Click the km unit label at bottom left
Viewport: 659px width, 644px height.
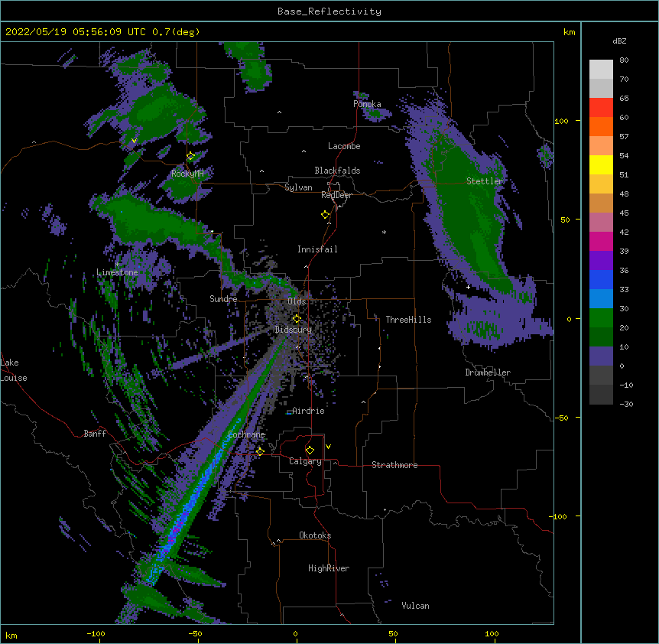pyautogui.click(x=11, y=635)
